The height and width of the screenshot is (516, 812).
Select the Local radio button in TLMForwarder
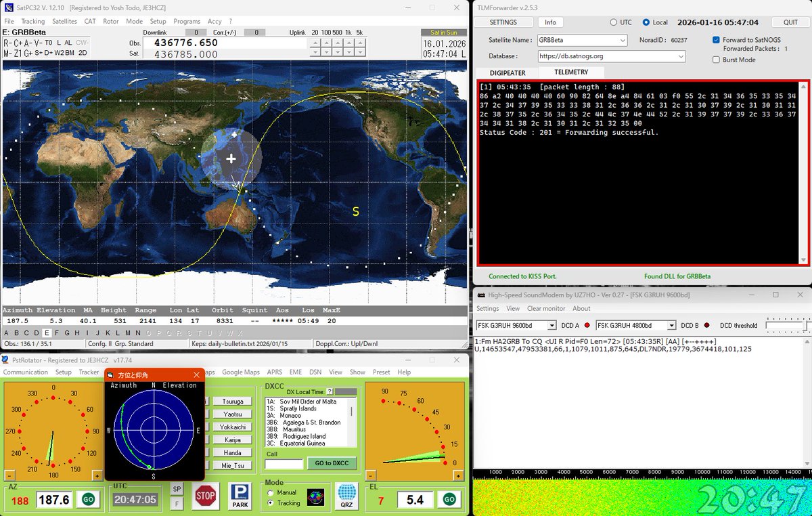click(x=646, y=22)
